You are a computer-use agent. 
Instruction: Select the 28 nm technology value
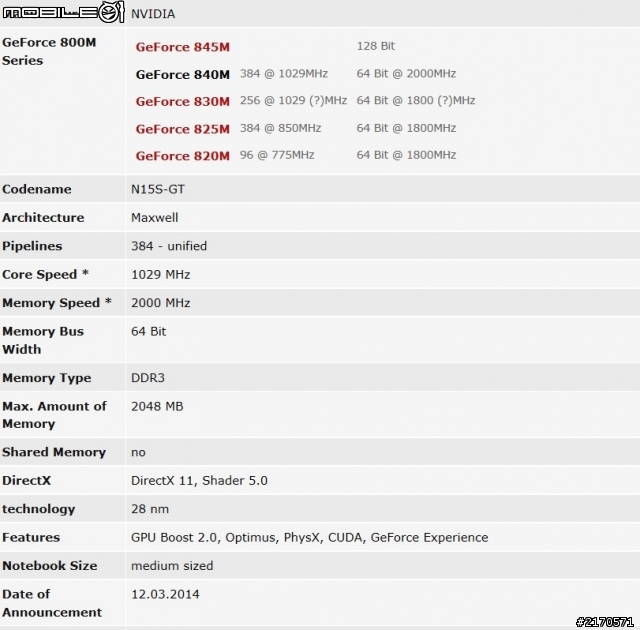[150, 509]
